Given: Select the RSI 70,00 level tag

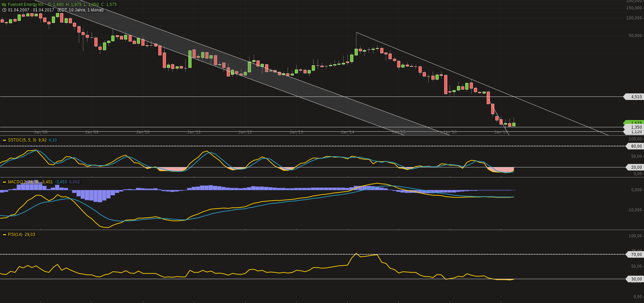Looking at the screenshot, I should (x=635, y=255).
